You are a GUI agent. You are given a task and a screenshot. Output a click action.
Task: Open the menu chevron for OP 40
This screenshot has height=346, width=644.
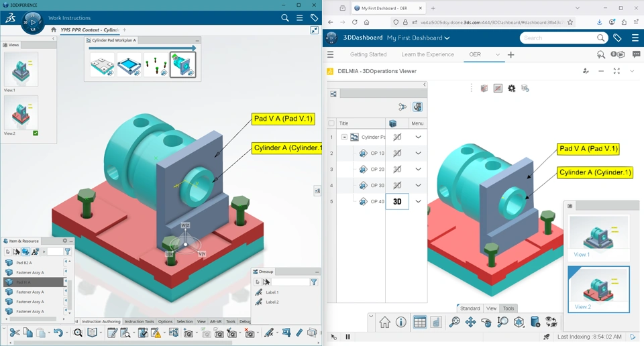point(418,202)
